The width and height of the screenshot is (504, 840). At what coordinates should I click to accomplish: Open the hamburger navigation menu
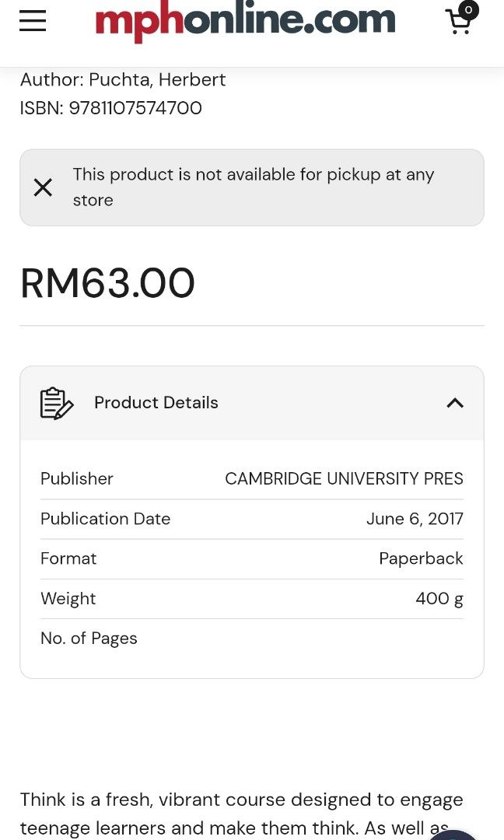[x=32, y=21]
